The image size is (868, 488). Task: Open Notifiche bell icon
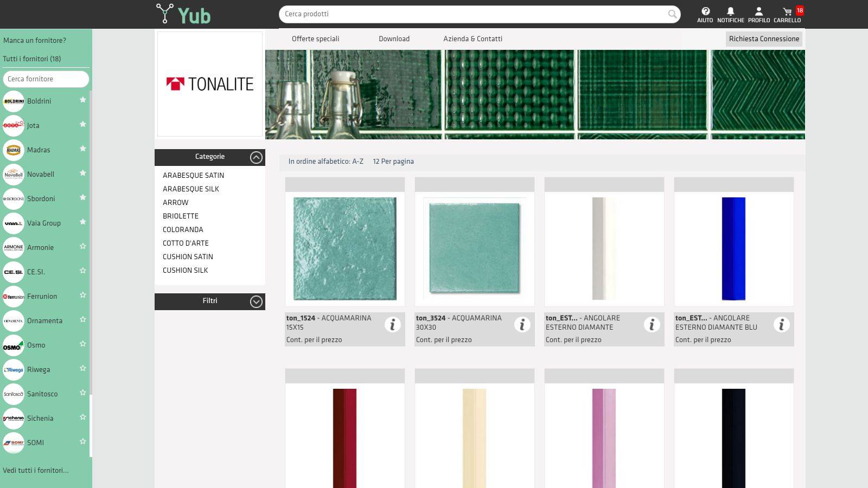coord(730,15)
